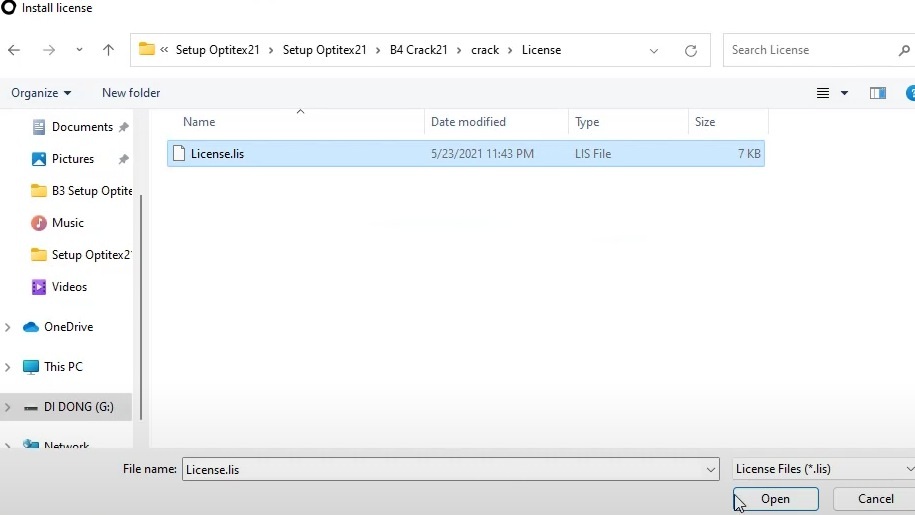Select Videos in the navigation pane
The width and height of the screenshot is (915, 515).
69,287
